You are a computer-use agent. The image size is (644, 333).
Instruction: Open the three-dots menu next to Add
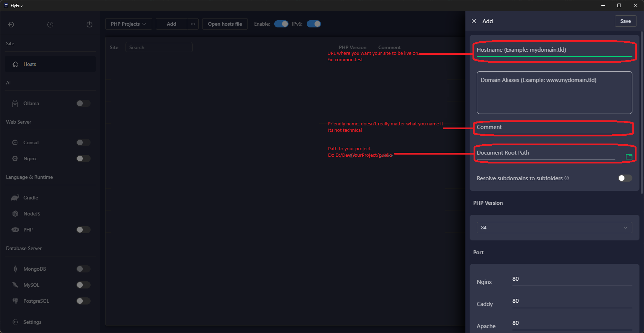(193, 24)
